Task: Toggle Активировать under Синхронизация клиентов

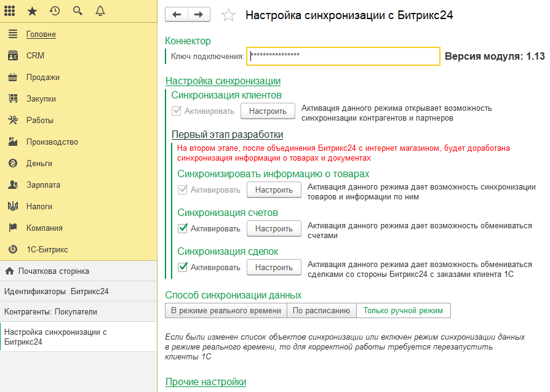Action: (x=177, y=111)
